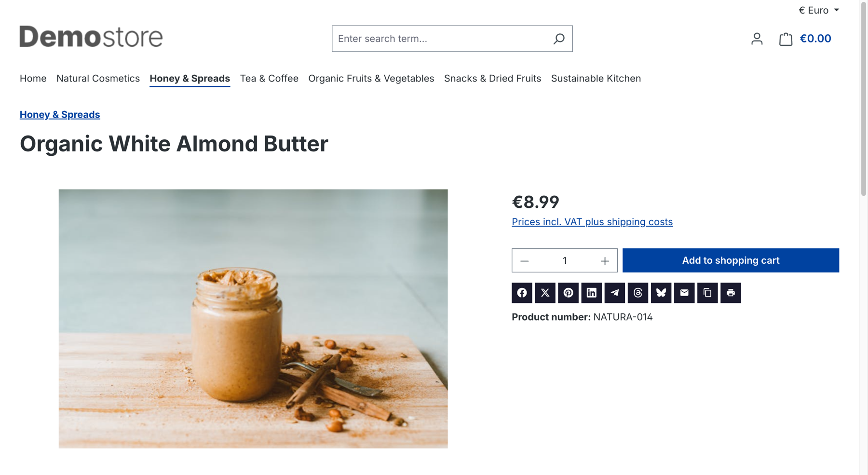Open Honey & Spreads breadcrumb link
The height and width of the screenshot is (475, 868).
[x=60, y=114]
